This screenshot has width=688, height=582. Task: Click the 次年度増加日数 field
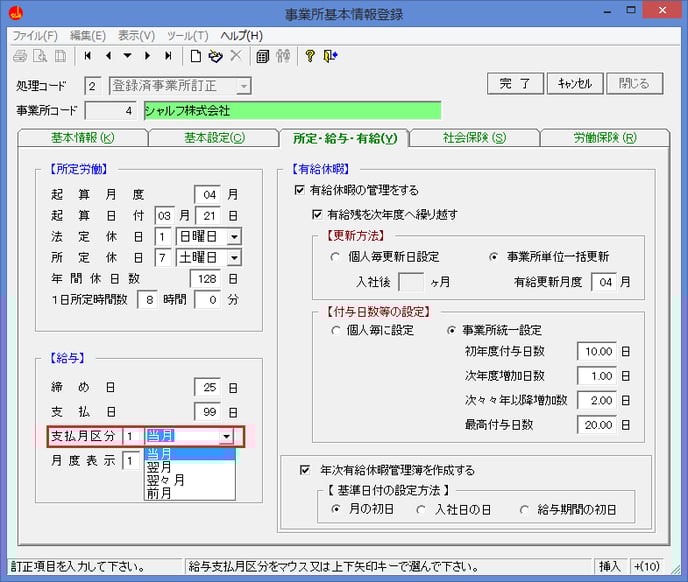click(597, 376)
